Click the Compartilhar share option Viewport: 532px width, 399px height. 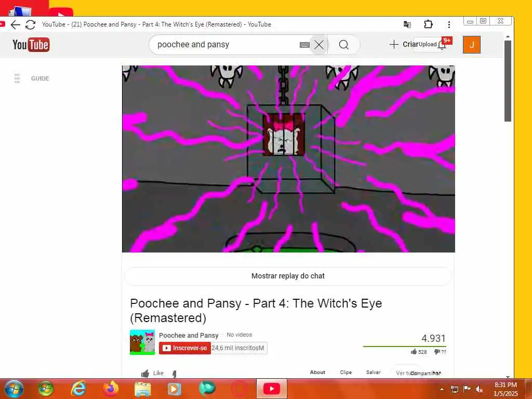425,373
